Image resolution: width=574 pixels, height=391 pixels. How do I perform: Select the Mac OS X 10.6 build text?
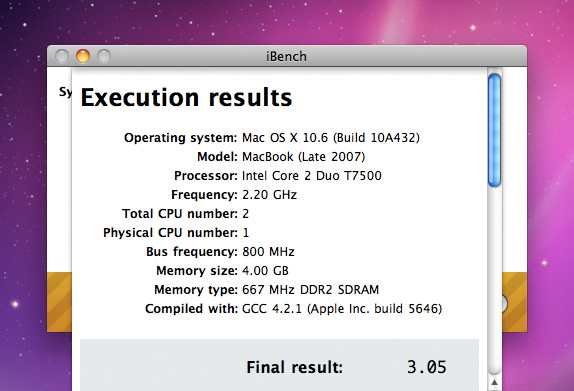click(x=331, y=138)
